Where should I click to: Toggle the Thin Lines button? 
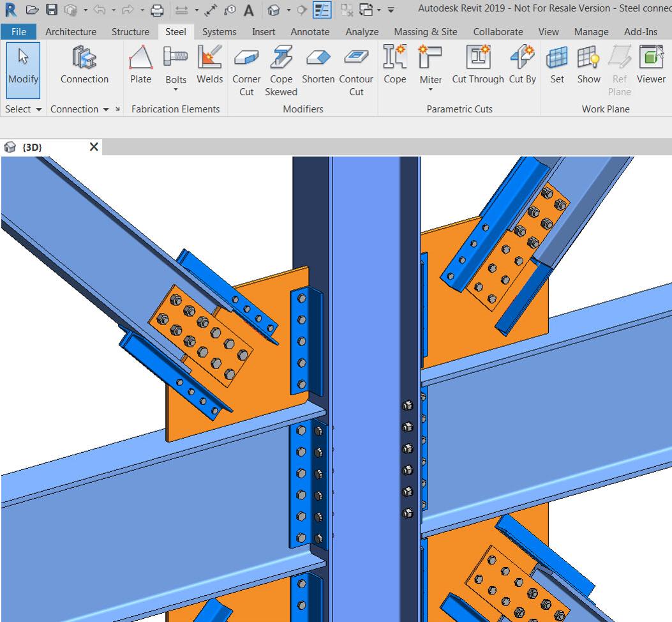click(x=322, y=10)
